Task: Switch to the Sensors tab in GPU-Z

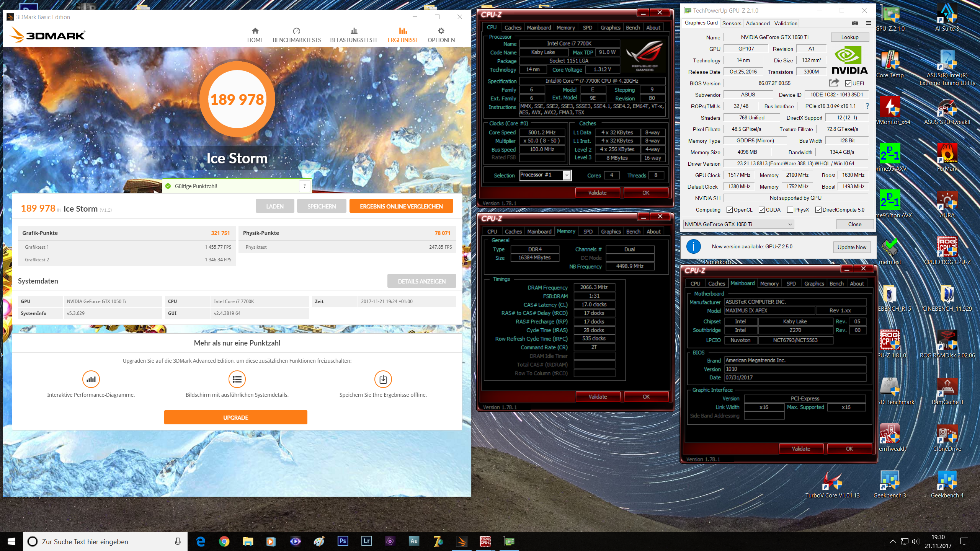Action: point(732,23)
